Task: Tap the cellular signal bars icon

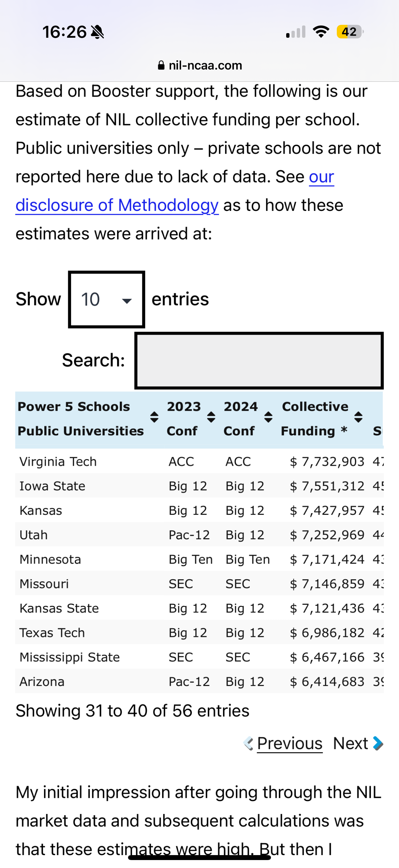Action: click(x=296, y=32)
